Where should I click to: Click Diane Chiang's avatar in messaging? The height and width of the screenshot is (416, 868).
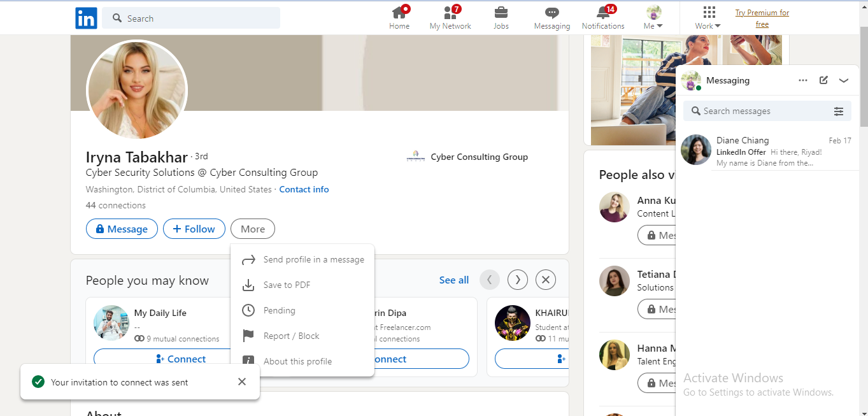[x=696, y=150]
